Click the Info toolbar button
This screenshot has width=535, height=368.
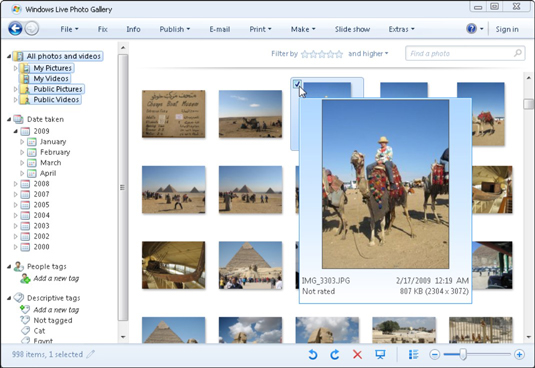coord(133,29)
